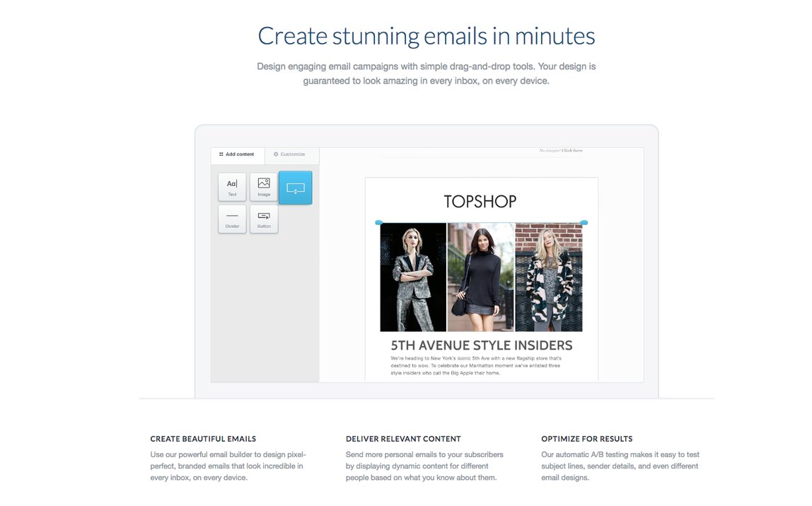Select the camo fur coat model photo
Viewport: 812px width, 506px height.
pyautogui.click(x=549, y=277)
